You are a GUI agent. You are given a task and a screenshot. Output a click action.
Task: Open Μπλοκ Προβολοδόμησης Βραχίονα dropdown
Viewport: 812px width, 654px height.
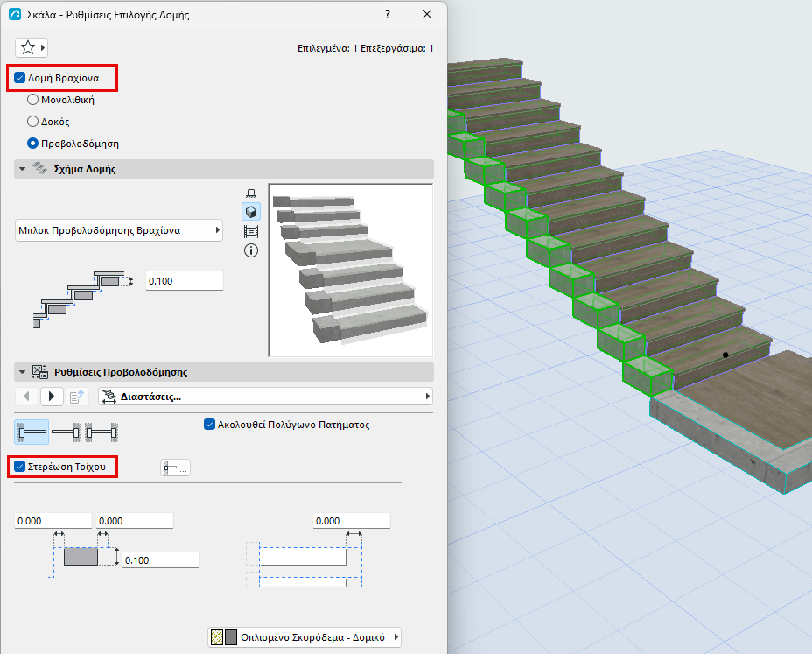click(x=119, y=230)
